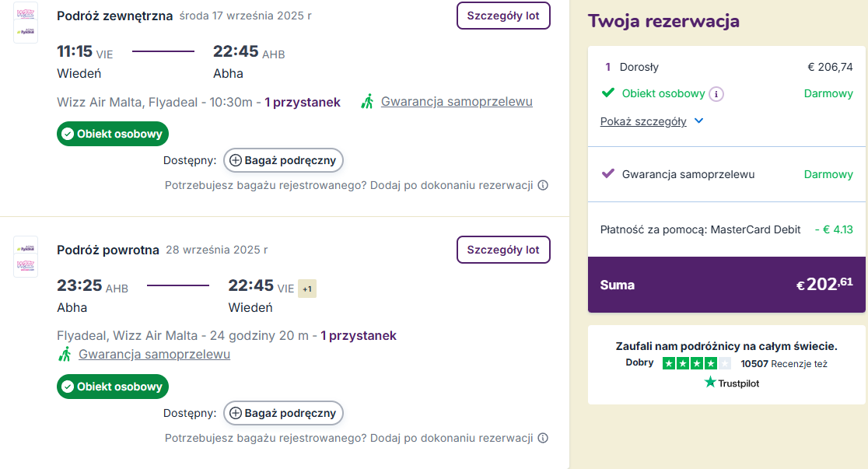868x469 pixels.
Task: Open outbound Gwarancja samoprzelewu link
Action: [x=457, y=101]
